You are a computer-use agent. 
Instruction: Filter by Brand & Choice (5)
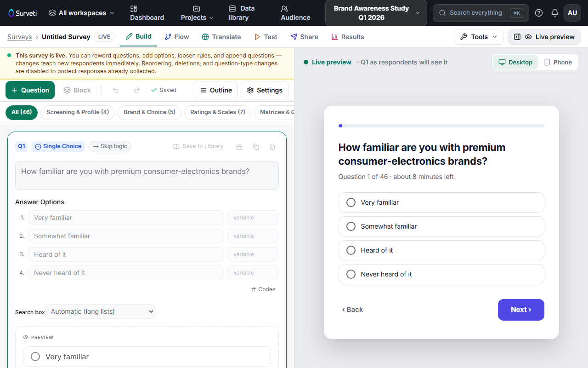[x=149, y=112]
